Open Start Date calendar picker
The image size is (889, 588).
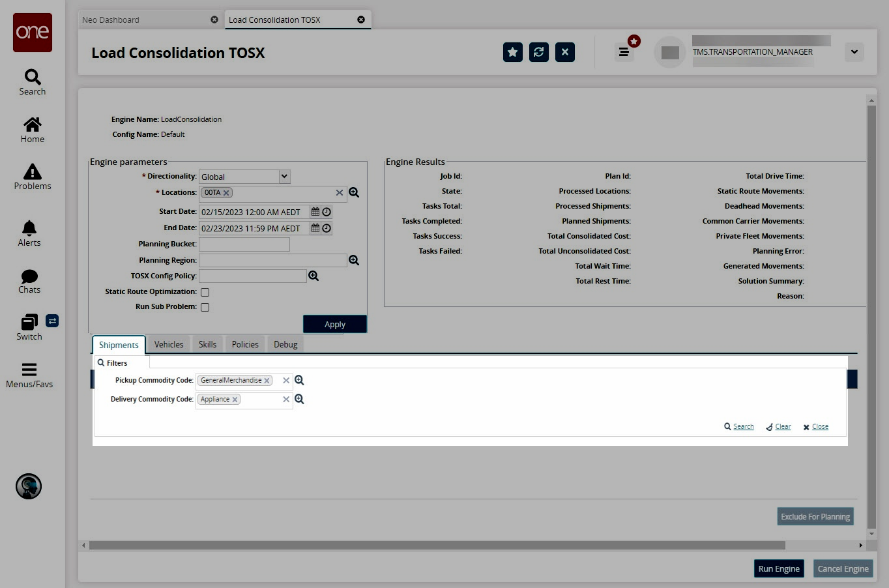pos(315,212)
